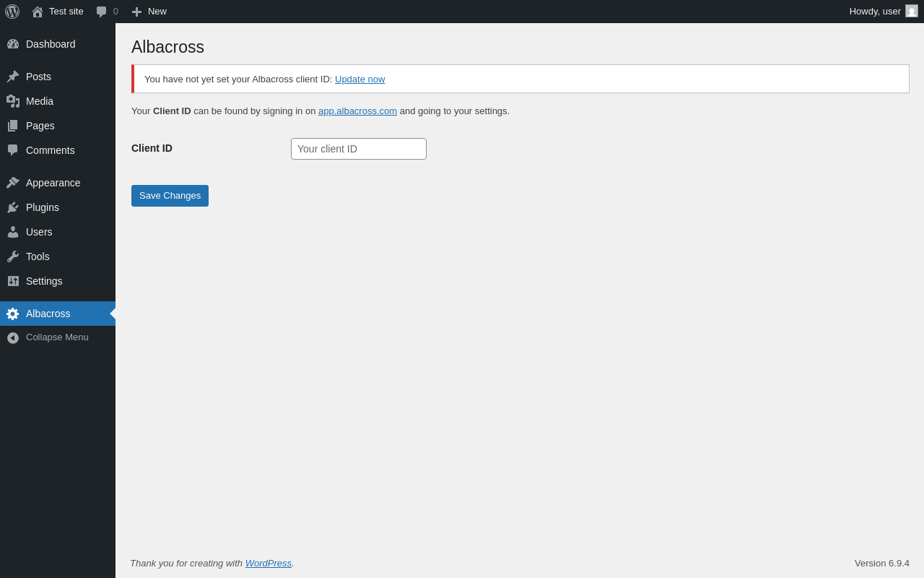Go to Plugins menu item
Image resolution: width=924 pixels, height=578 pixels.
point(58,207)
